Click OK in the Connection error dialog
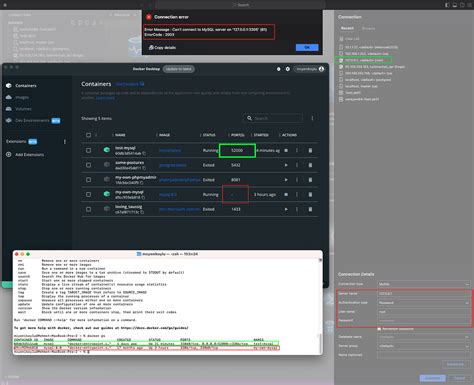This screenshot has width=474, height=385. coord(307,47)
